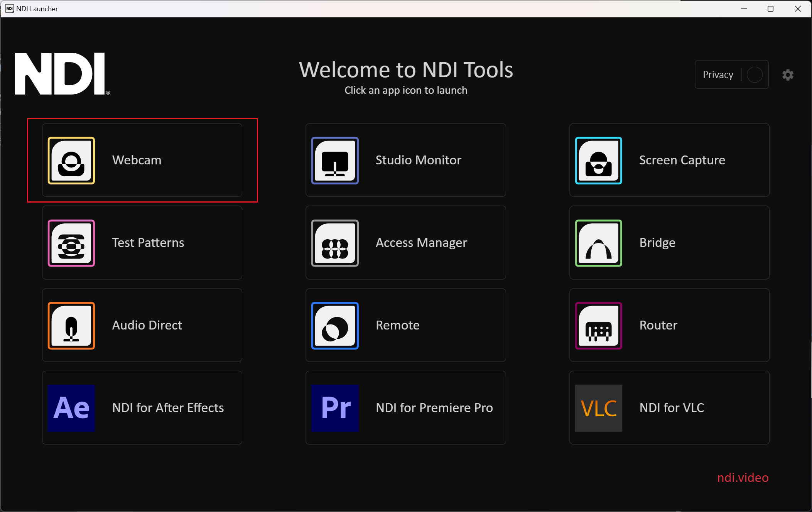Open the Remote app icon
The image size is (812, 512).
[x=335, y=326]
